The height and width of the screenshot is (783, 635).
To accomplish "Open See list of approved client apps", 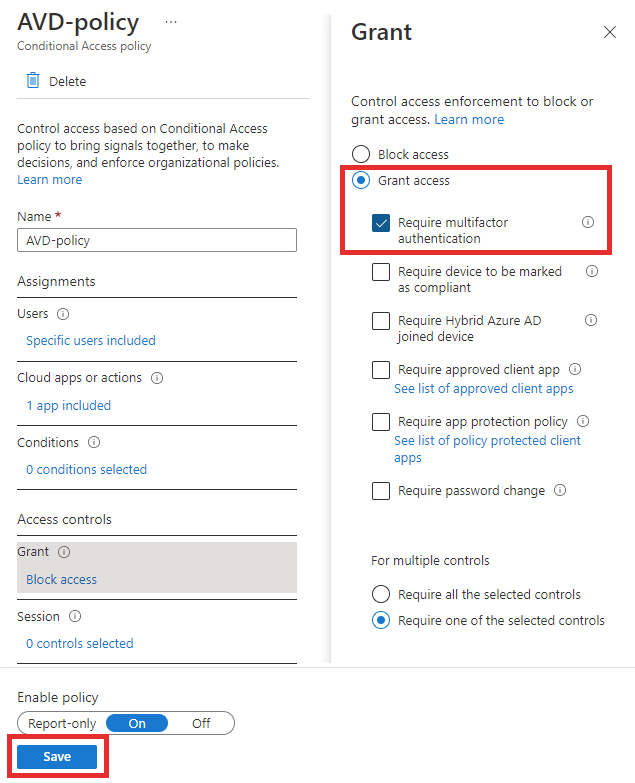I will click(483, 389).
